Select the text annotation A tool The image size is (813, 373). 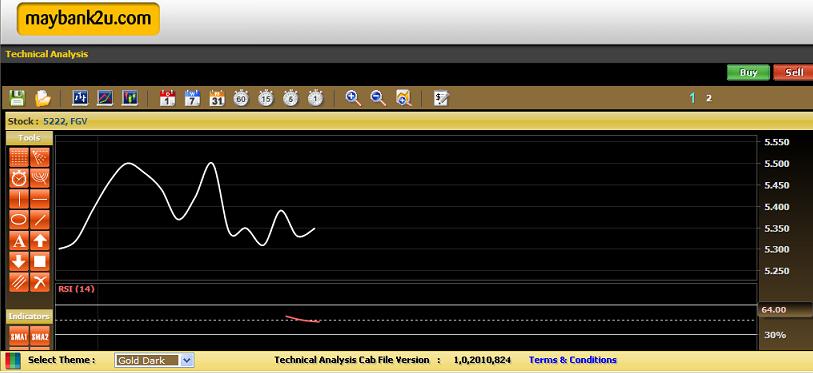pyautogui.click(x=19, y=240)
